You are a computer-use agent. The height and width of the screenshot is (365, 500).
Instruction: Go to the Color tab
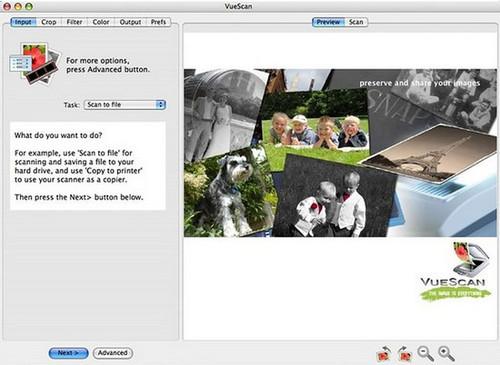[101, 22]
